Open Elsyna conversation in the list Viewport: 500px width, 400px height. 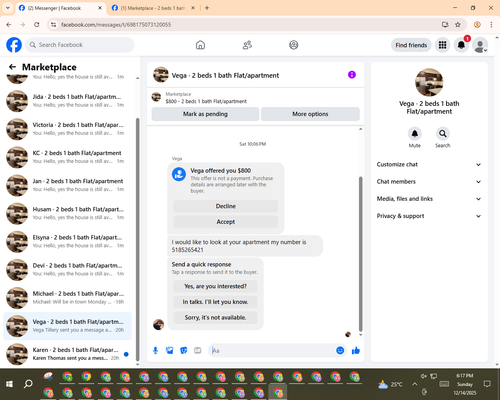pos(67,241)
